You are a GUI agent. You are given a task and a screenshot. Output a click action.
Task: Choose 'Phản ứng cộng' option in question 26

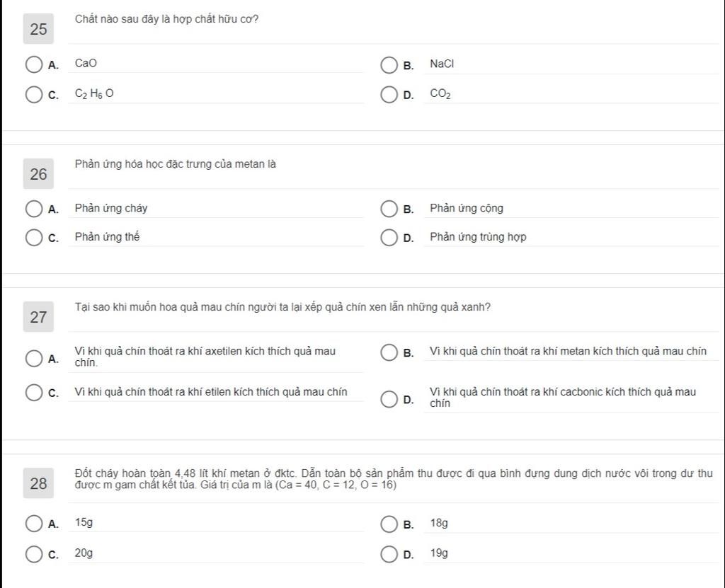tap(389, 209)
